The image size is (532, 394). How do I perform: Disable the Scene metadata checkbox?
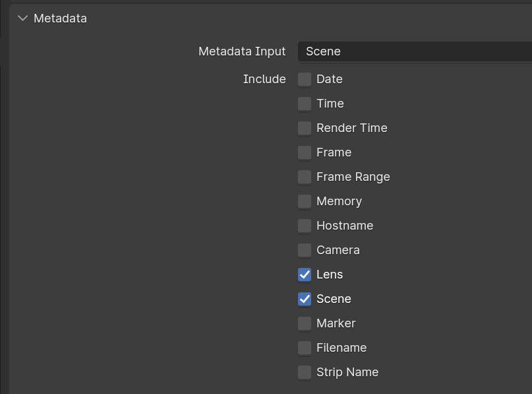pos(305,299)
